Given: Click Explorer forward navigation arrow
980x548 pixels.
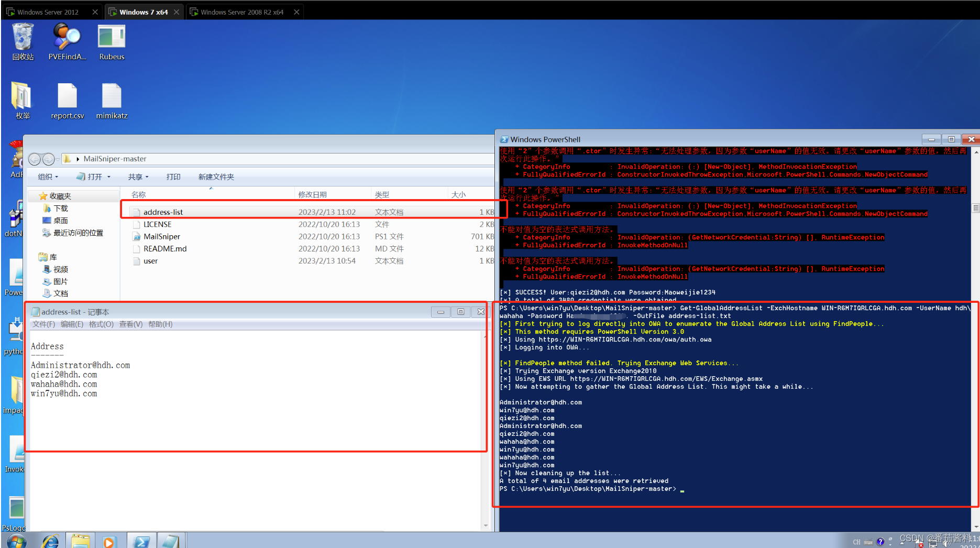Looking at the screenshot, I should 48,159.
